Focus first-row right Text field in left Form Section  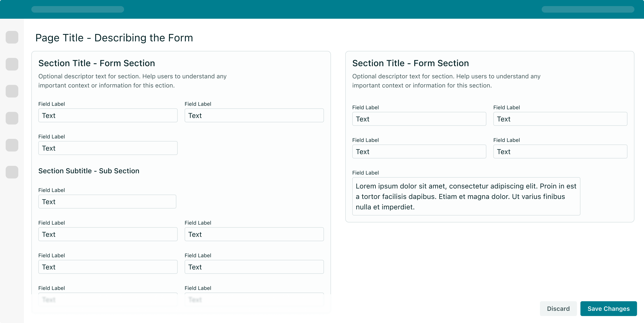254,116
